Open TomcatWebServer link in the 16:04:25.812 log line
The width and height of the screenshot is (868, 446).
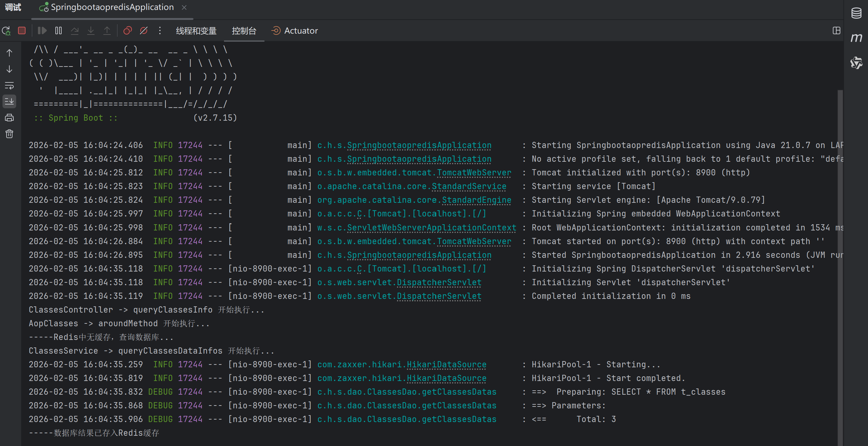(x=474, y=173)
